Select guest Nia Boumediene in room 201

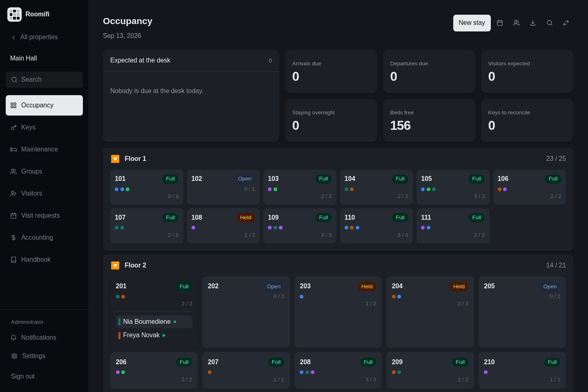(154, 322)
